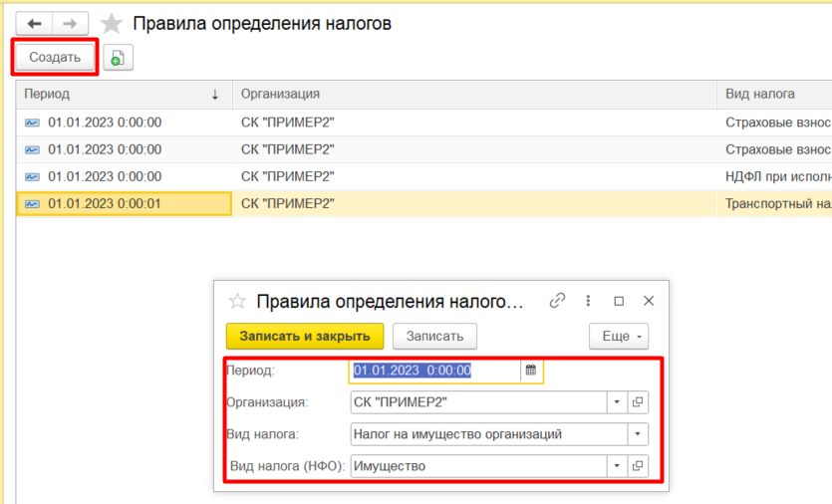Open the calendar picker in Период field

(531, 370)
